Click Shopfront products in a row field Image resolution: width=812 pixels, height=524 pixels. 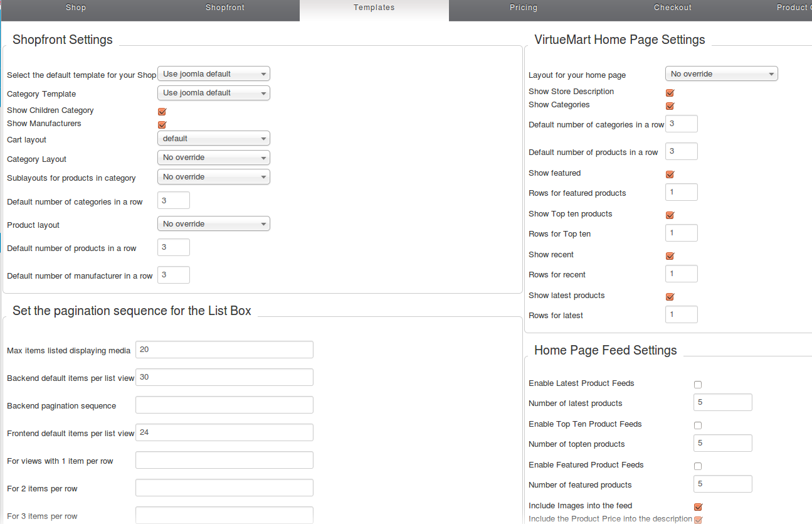pos(174,247)
